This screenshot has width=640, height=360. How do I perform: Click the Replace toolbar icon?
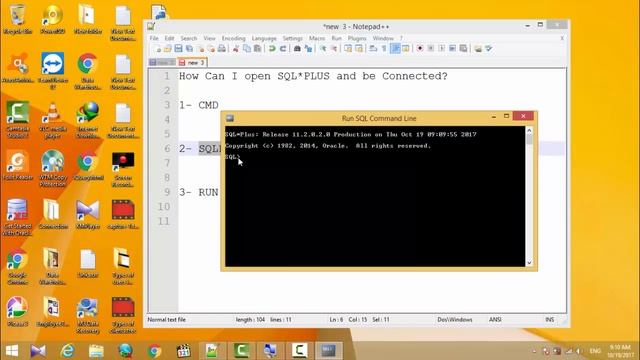click(308, 49)
